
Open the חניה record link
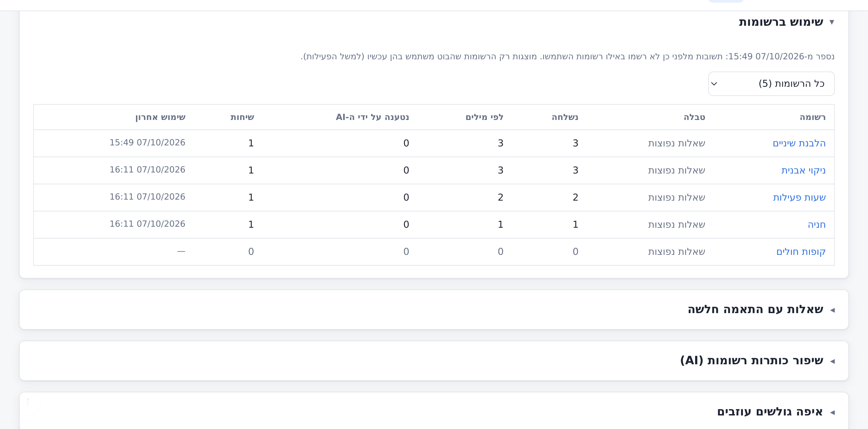tap(816, 225)
